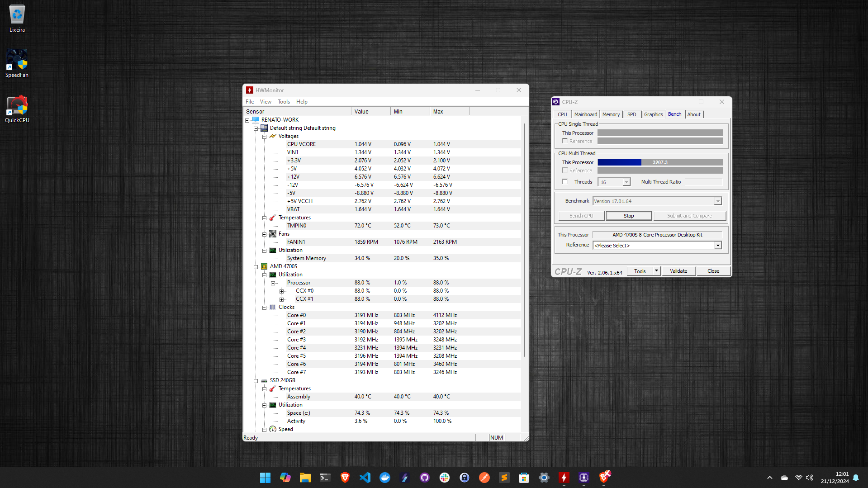Open the Windows Start menu
Image resolution: width=868 pixels, height=488 pixels.
pyautogui.click(x=265, y=478)
